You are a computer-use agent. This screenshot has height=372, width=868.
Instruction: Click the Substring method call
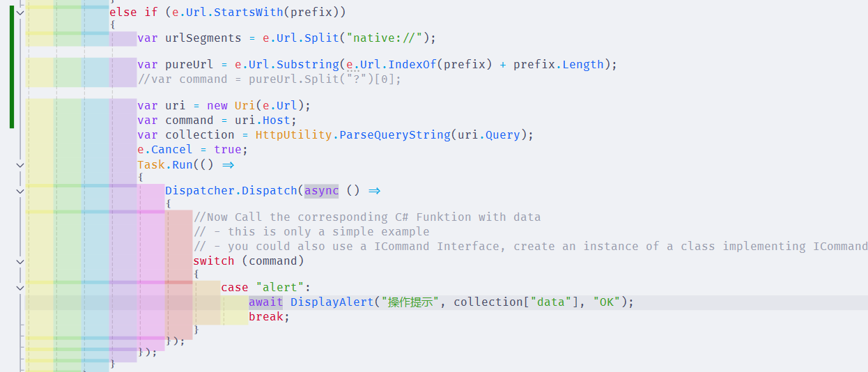pyautogui.click(x=307, y=65)
